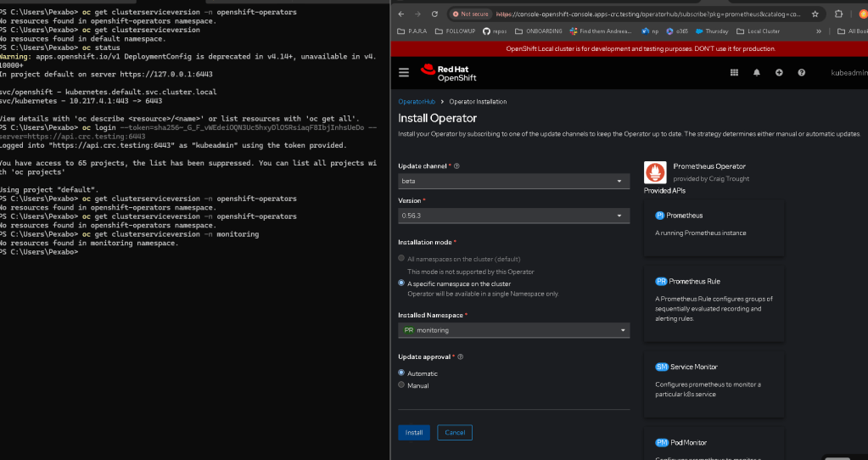Go to the OperatorHub breadcrumb link
868x460 pixels.
click(x=417, y=102)
